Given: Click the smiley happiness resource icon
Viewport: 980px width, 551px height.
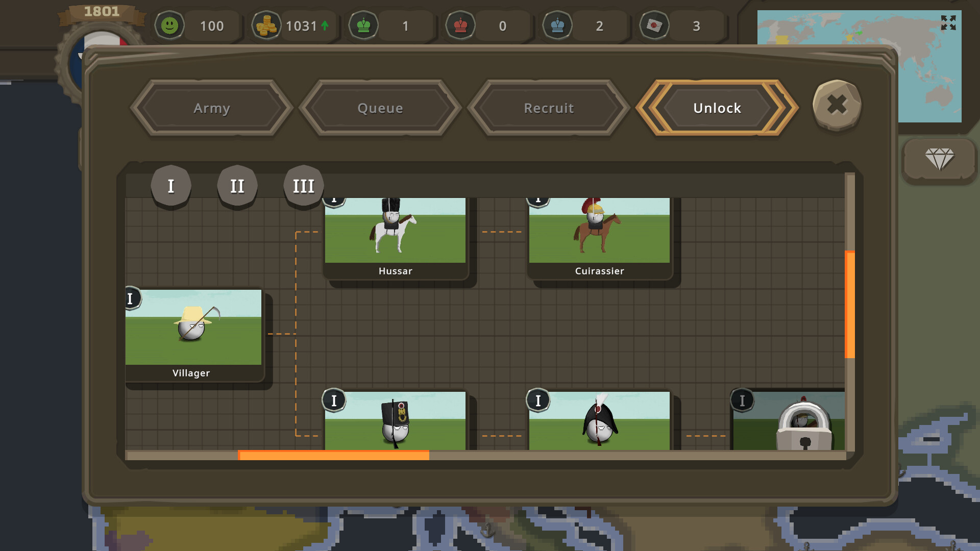Looking at the screenshot, I should (x=169, y=26).
